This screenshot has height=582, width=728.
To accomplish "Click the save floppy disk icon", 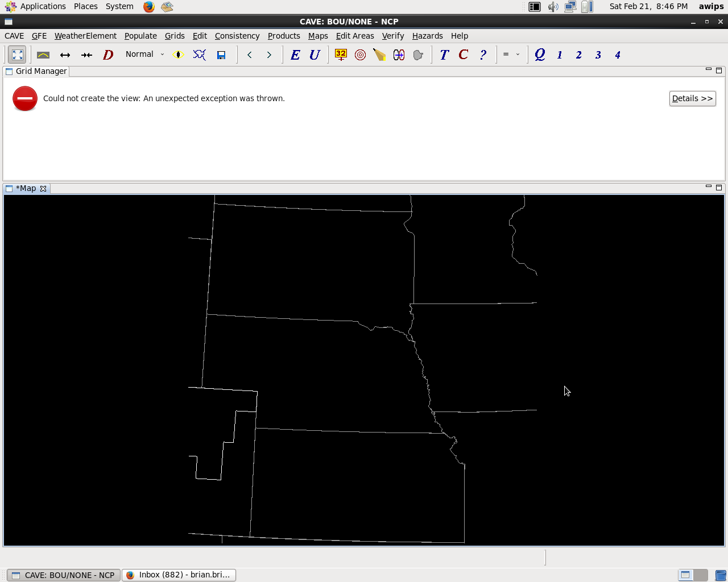I will tap(221, 55).
